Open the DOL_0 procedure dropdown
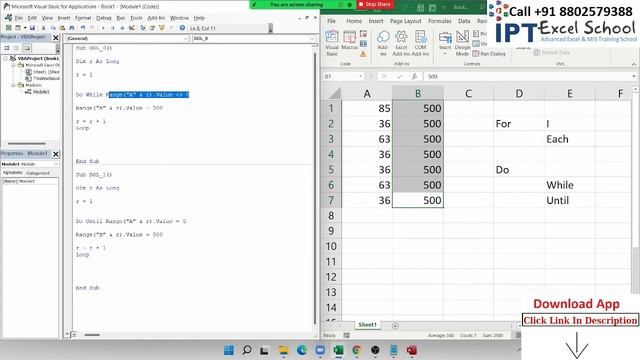Image resolution: width=640 pixels, height=360 pixels. click(x=312, y=38)
